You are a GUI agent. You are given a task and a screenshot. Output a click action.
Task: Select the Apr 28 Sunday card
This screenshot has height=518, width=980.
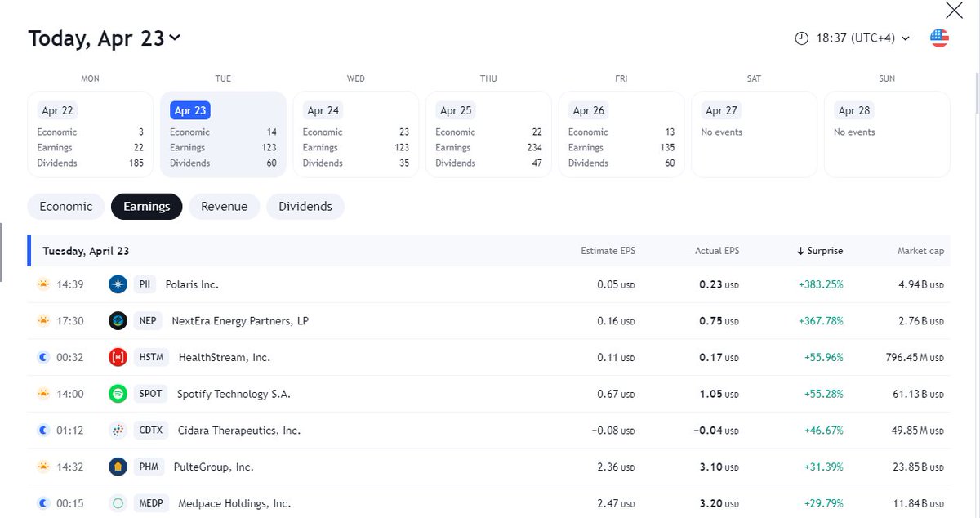887,134
